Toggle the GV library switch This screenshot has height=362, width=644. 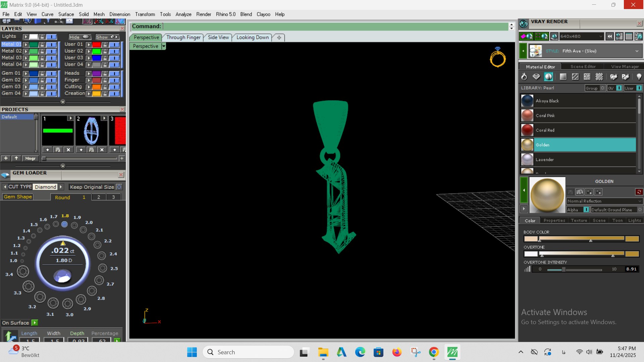coord(619,88)
